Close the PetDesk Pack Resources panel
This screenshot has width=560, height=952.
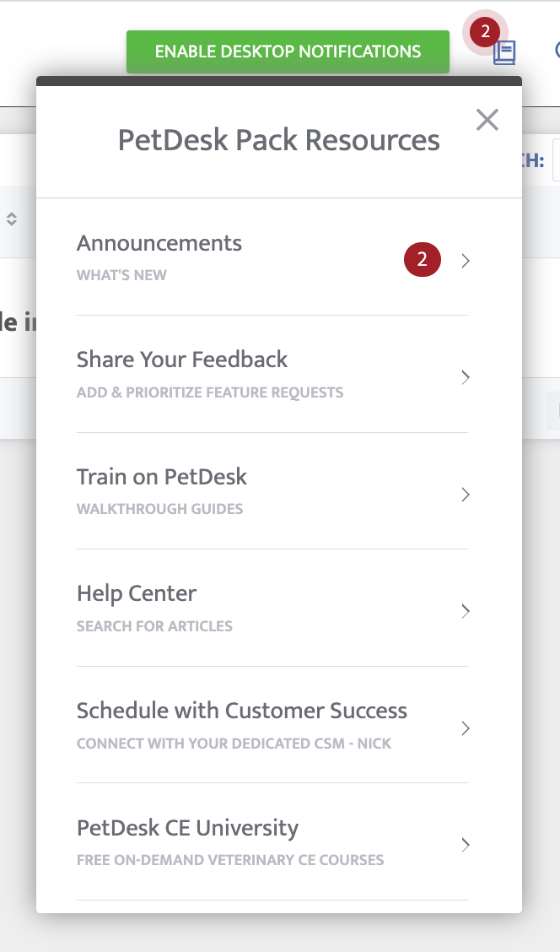coord(487,120)
